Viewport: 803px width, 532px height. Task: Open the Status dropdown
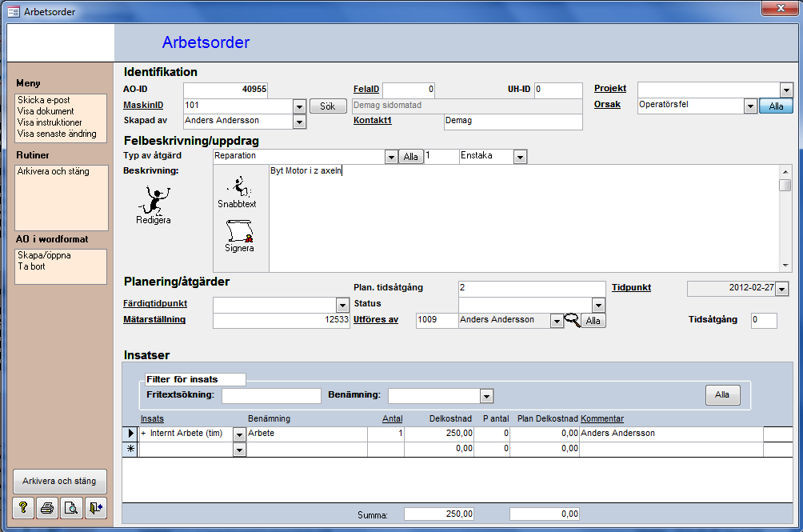coord(598,305)
